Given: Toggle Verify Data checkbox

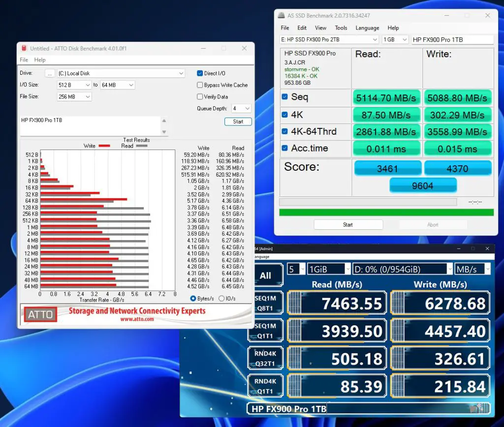Looking at the screenshot, I should [200, 96].
